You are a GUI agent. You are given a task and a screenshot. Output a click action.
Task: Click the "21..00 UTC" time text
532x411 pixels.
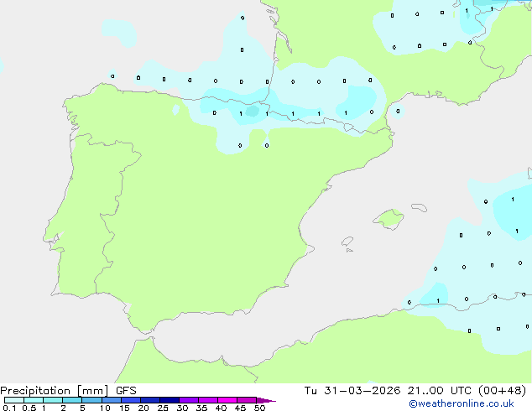[440, 391]
